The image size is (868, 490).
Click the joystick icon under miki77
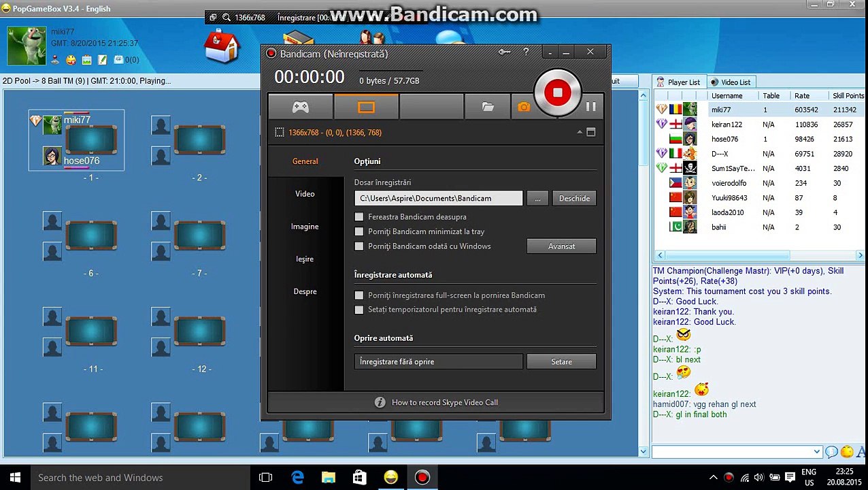click(56, 61)
